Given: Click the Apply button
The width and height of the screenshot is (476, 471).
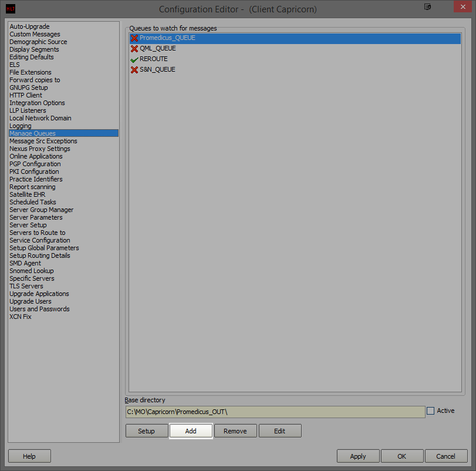Looking at the screenshot, I should (x=358, y=456).
